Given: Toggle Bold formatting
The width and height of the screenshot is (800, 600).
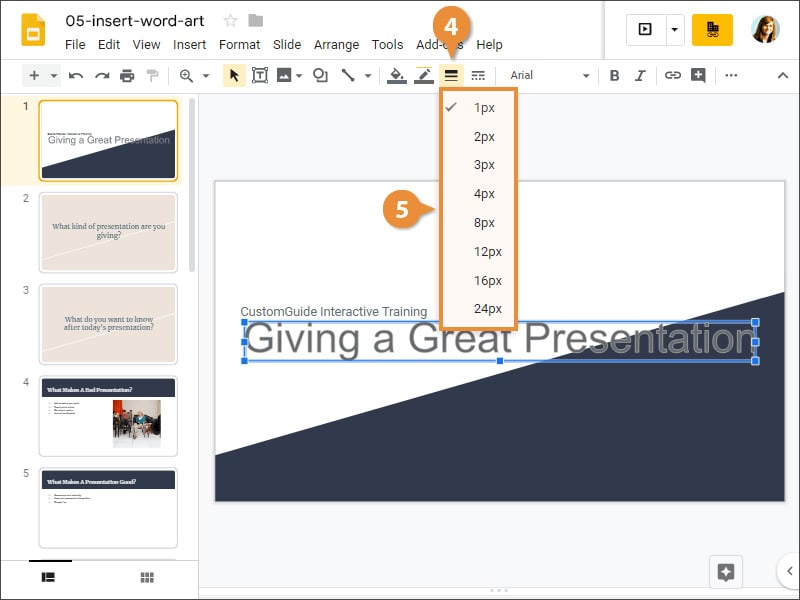Looking at the screenshot, I should [x=614, y=76].
